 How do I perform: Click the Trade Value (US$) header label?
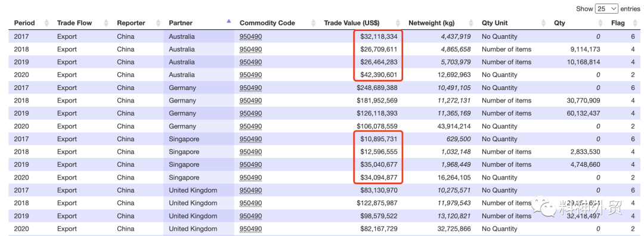pyautogui.click(x=352, y=23)
